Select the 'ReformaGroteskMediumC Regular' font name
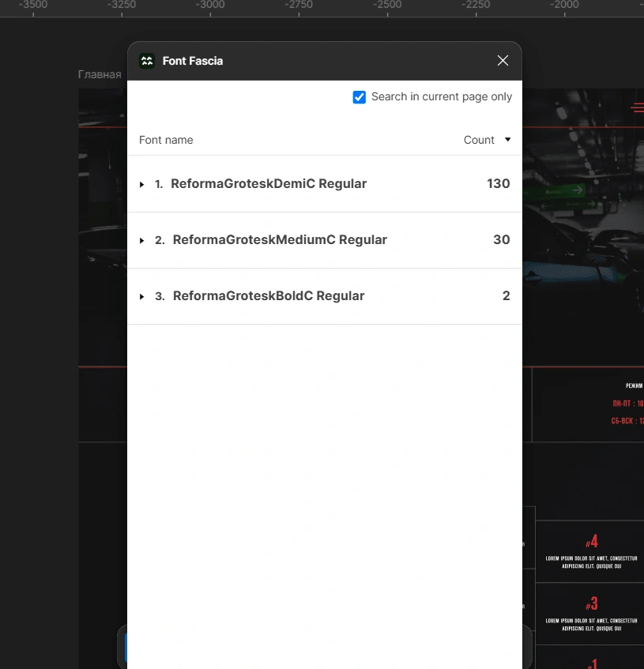The height and width of the screenshot is (669, 644). 280,240
